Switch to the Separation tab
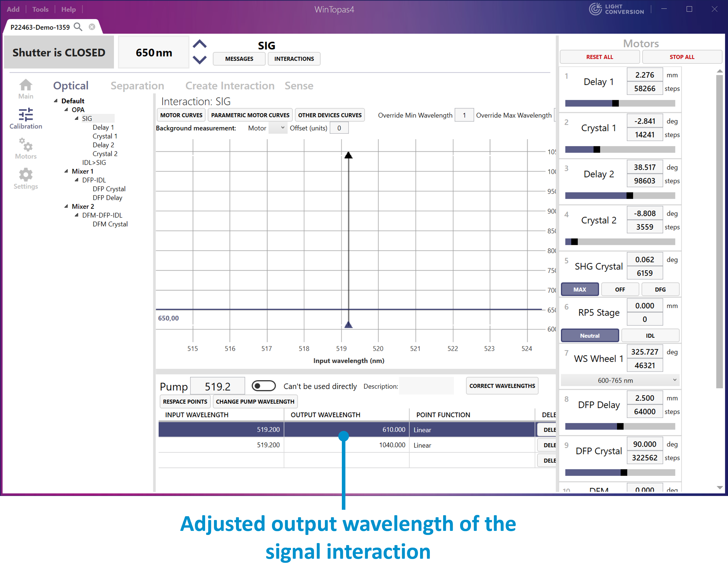Image resolution: width=728 pixels, height=579 pixels. point(137,86)
